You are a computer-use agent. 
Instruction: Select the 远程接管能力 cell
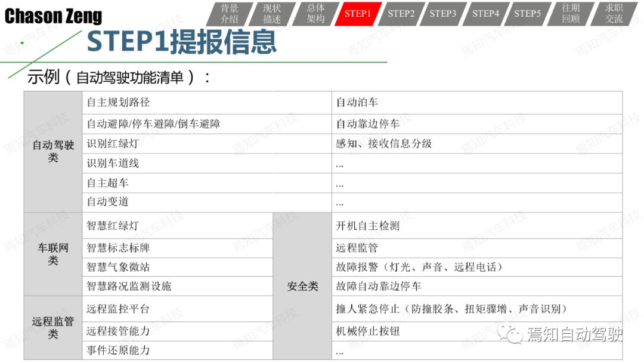(178, 331)
